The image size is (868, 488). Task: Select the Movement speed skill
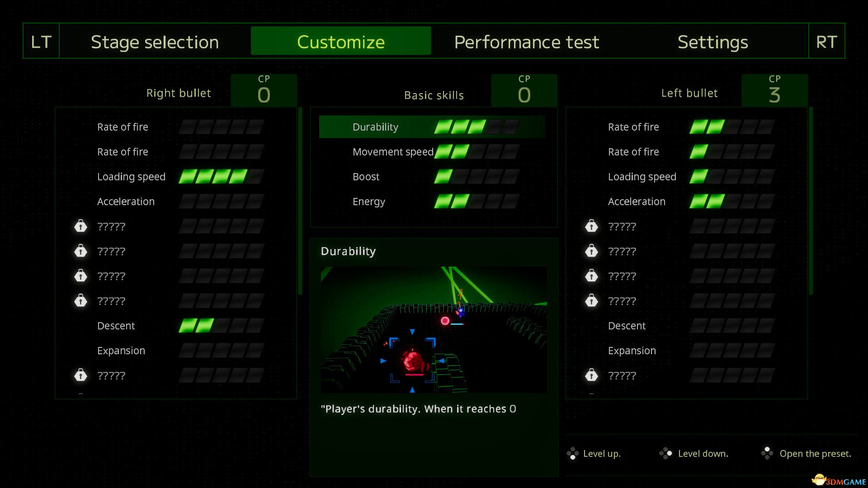pos(392,152)
